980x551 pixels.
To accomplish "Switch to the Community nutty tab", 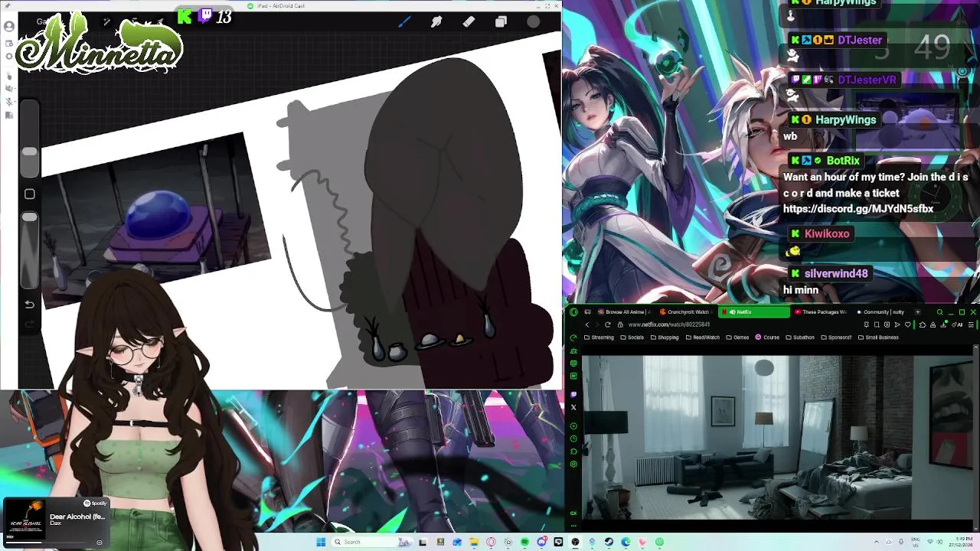I will coord(880,312).
